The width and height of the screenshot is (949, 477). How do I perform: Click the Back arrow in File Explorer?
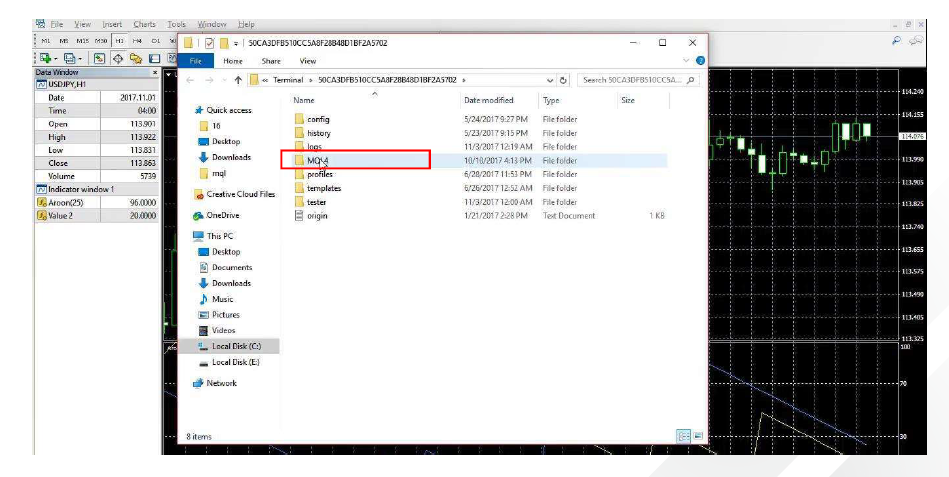(190, 80)
